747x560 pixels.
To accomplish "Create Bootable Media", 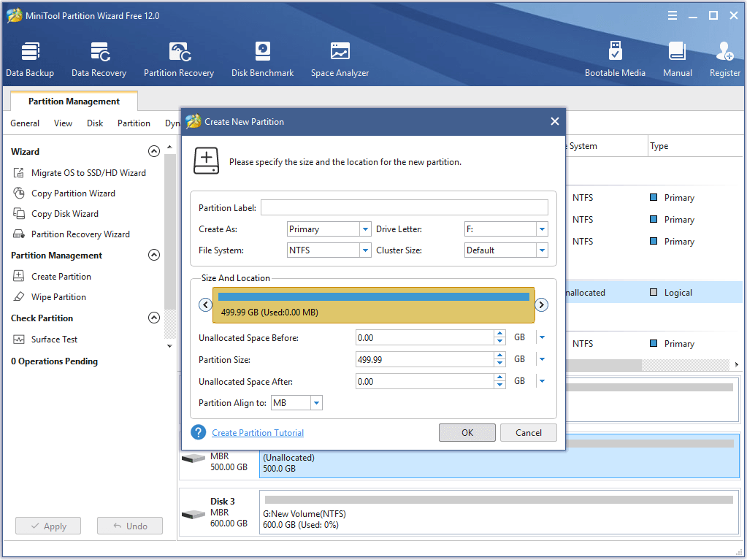I will (615, 59).
